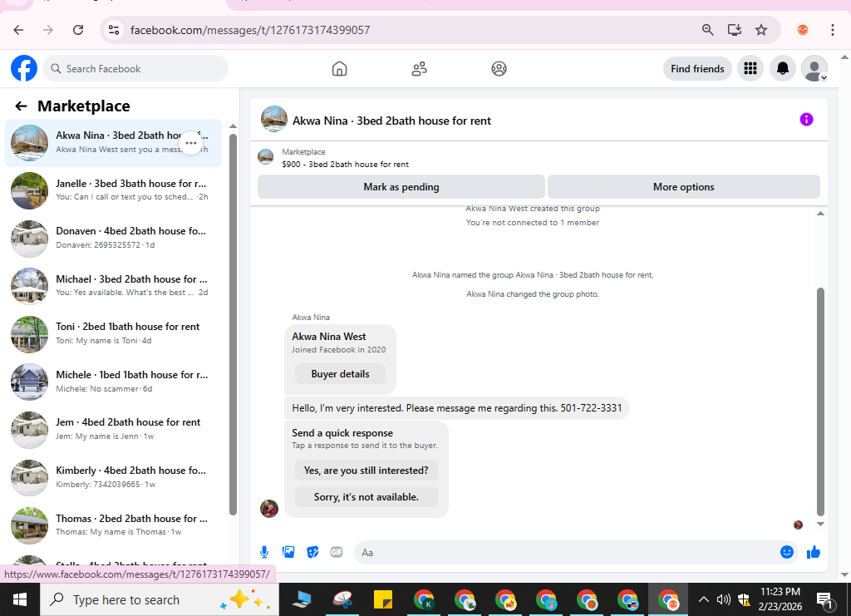Open the emoji picker in message box
The height and width of the screenshot is (616, 851).
(x=786, y=552)
